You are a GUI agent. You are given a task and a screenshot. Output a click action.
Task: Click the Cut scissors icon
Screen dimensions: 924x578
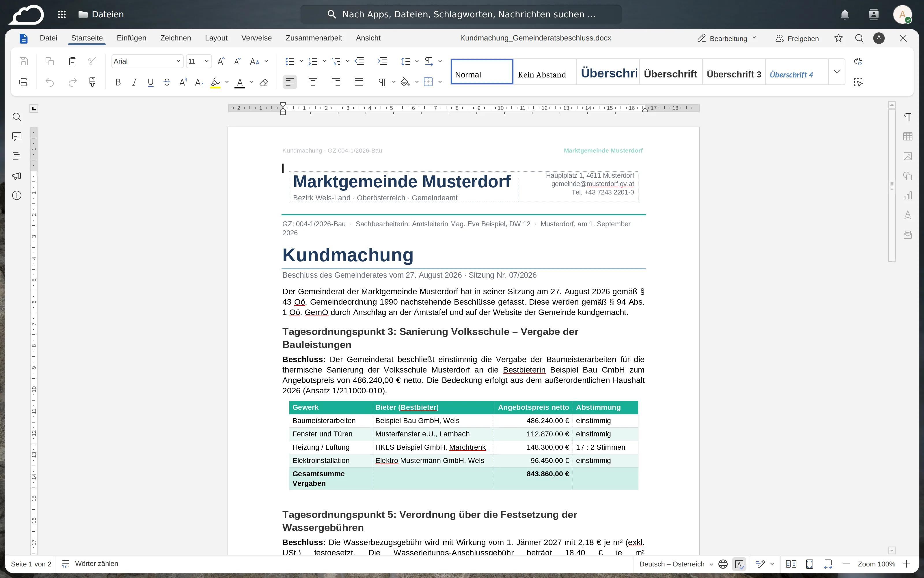click(x=92, y=61)
